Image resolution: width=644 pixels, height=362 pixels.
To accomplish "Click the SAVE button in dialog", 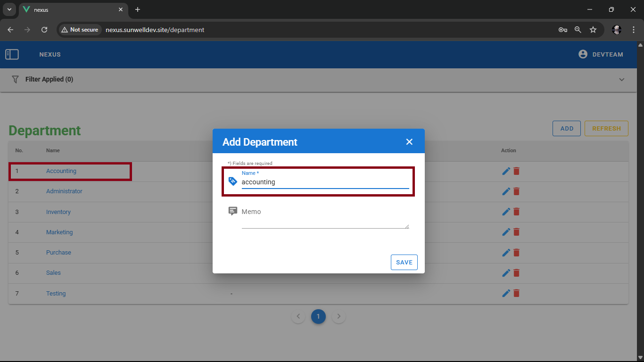I will [404, 263].
